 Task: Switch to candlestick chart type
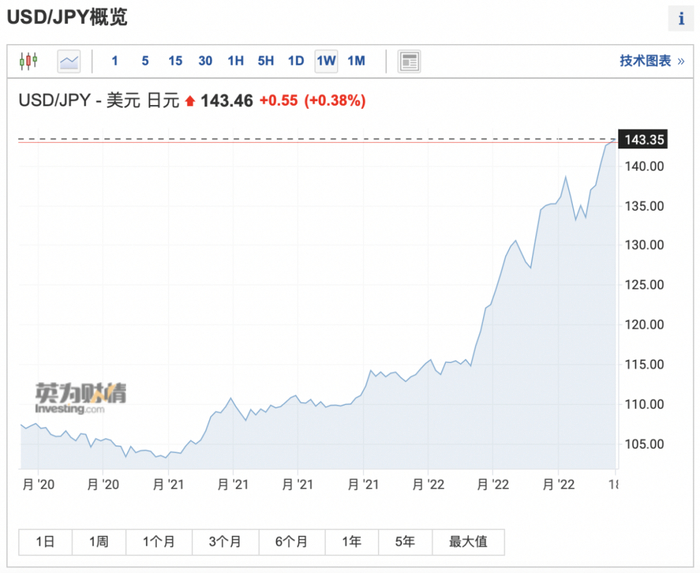pyautogui.click(x=28, y=61)
